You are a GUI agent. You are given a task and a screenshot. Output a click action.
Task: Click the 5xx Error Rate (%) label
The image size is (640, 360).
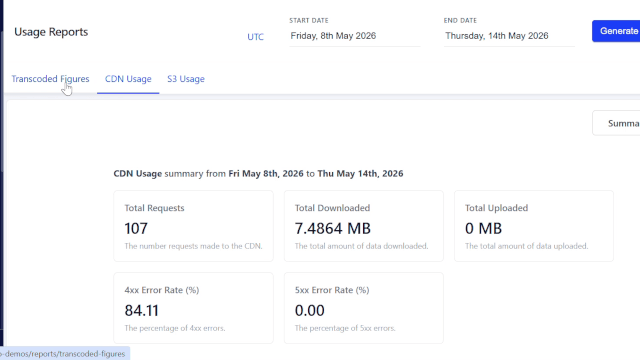332,290
